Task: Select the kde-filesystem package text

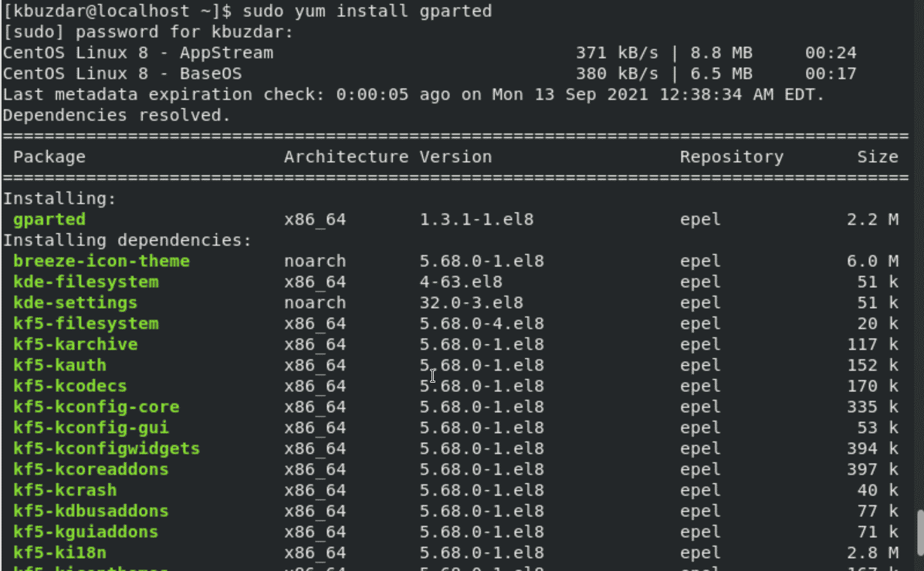Action: point(86,282)
